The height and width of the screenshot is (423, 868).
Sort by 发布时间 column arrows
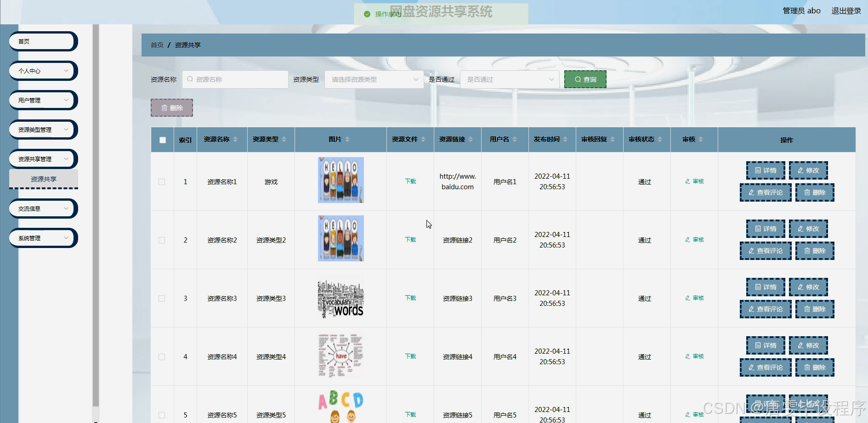coord(565,140)
